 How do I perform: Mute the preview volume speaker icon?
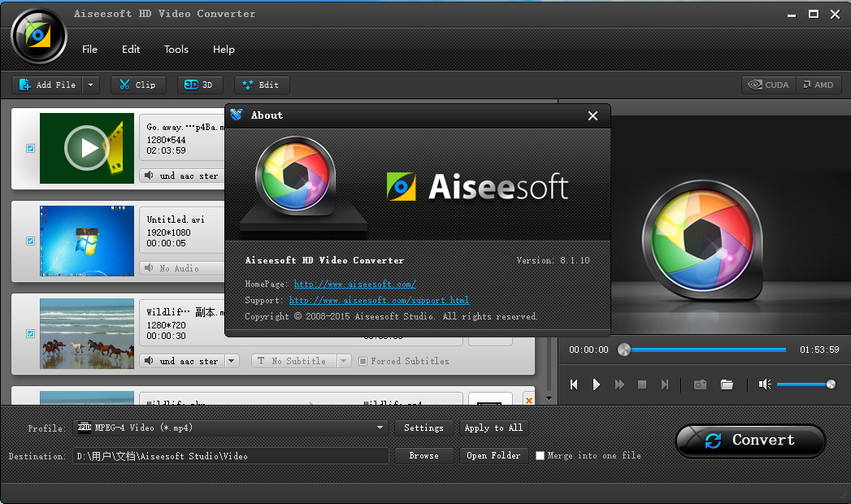pyautogui.click(x=765, y=385)
